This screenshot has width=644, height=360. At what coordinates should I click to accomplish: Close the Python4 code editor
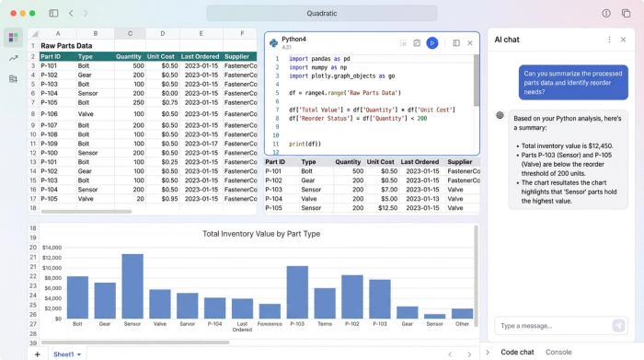[x=470, y=42]
